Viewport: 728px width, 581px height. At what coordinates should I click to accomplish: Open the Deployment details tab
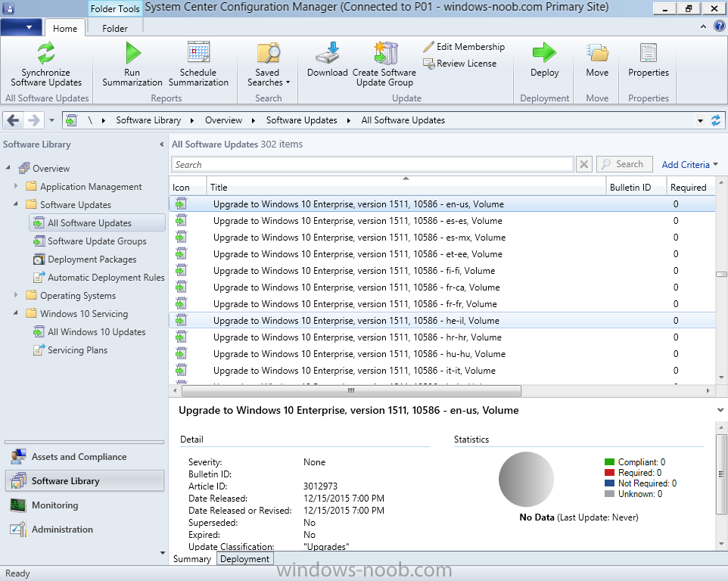244,559
